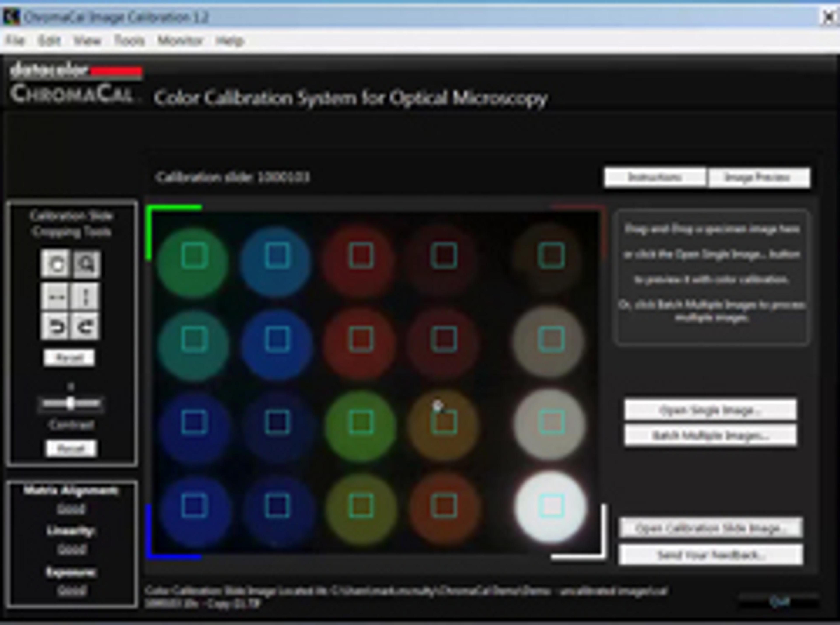Click Open Calibration Slide Image button

tap(710, 528)
